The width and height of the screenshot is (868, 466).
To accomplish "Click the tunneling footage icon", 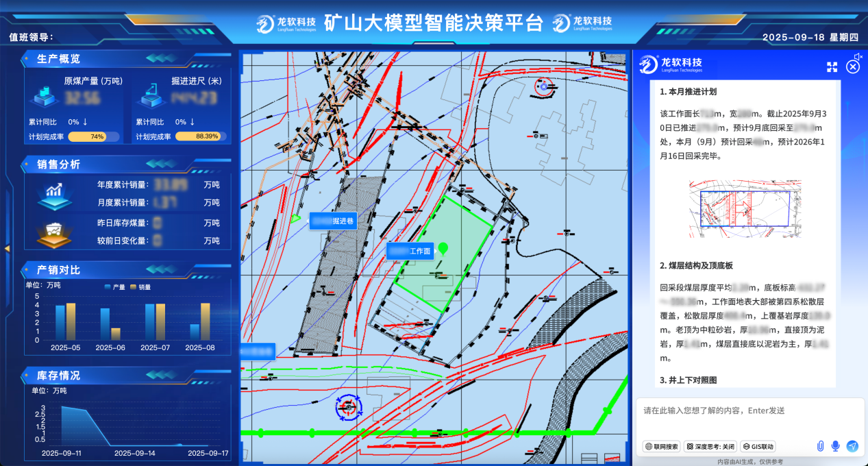I will 149,97.
